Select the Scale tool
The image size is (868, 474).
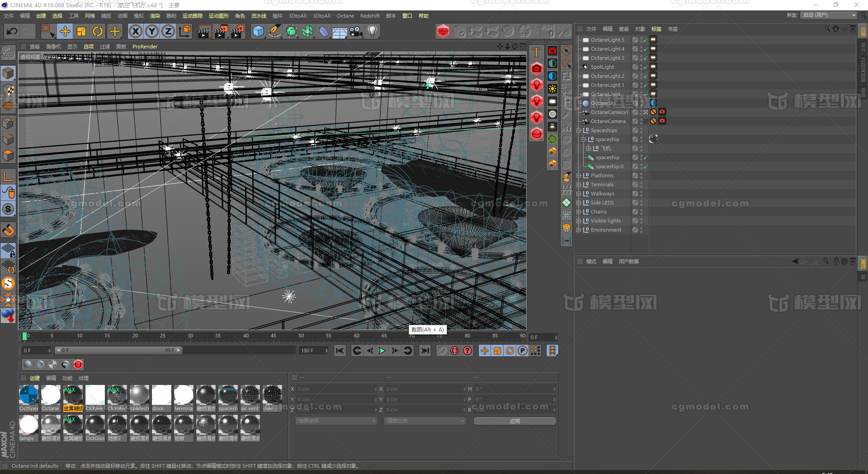(x=81, y=31)
